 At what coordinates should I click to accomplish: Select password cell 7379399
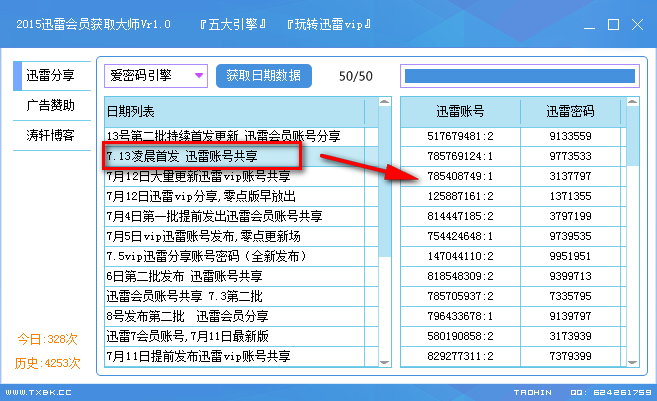(x=570, y=356)
